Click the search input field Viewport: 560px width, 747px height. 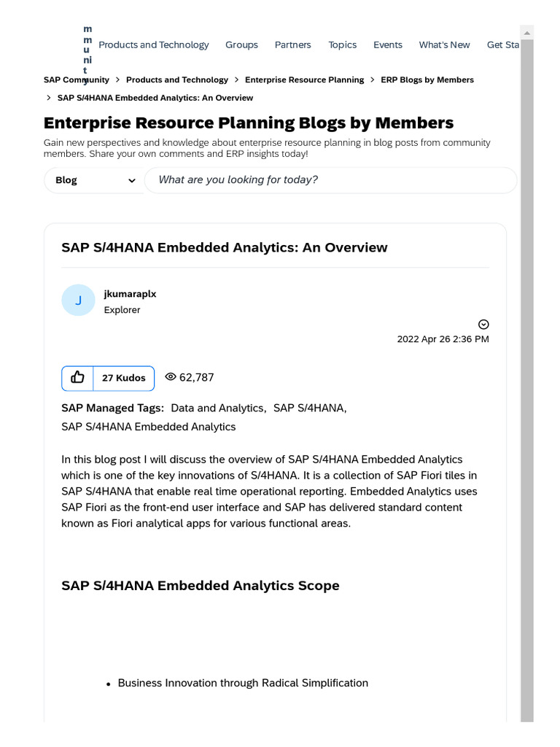pyautogui.click(x=330, y=180)
